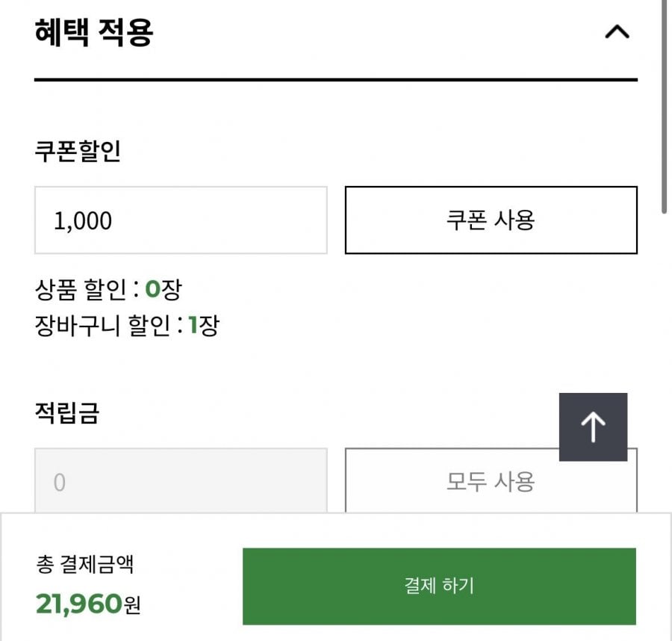Click the 혜택 적용 section title
Viewport: 672px width, 641px height.
93,33
